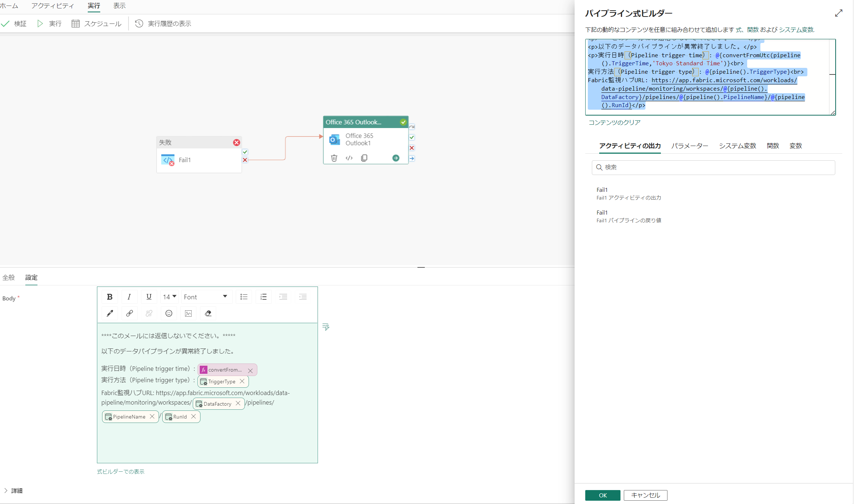Click the Italic formatting icon
This screenshot has height=504, width=854.
pos(129,297)
